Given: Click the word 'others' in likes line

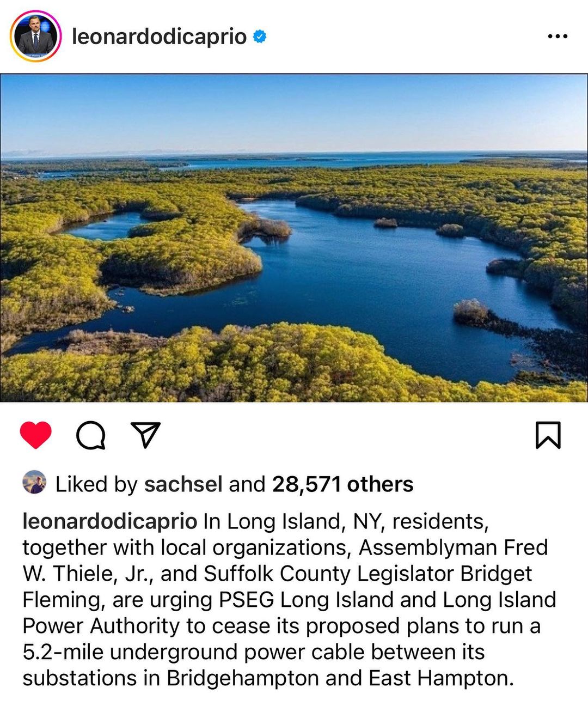Looking at the screenshot, I should point(380,484).
